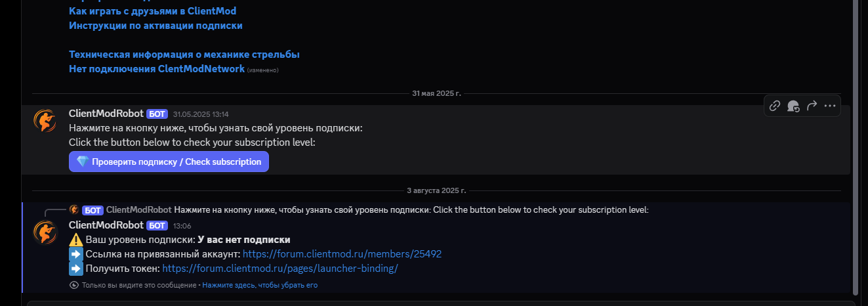Click ClientModRobot username on 31.05.2025 message

pos(106,114)
